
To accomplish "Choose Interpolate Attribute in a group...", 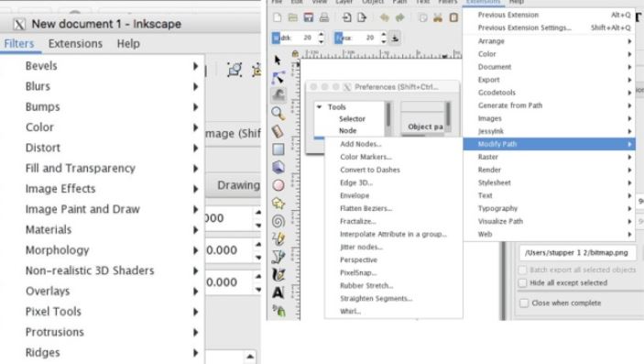I will point(394,234).
